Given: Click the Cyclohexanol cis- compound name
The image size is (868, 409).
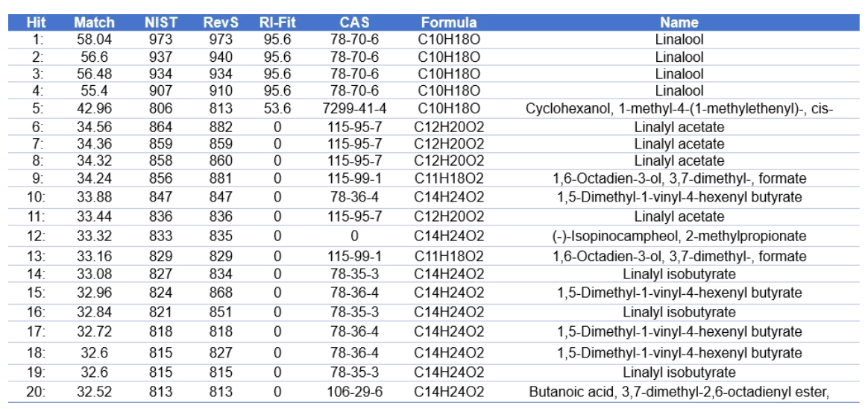Looking at the screenshot, I should click(x=679, y=109).
